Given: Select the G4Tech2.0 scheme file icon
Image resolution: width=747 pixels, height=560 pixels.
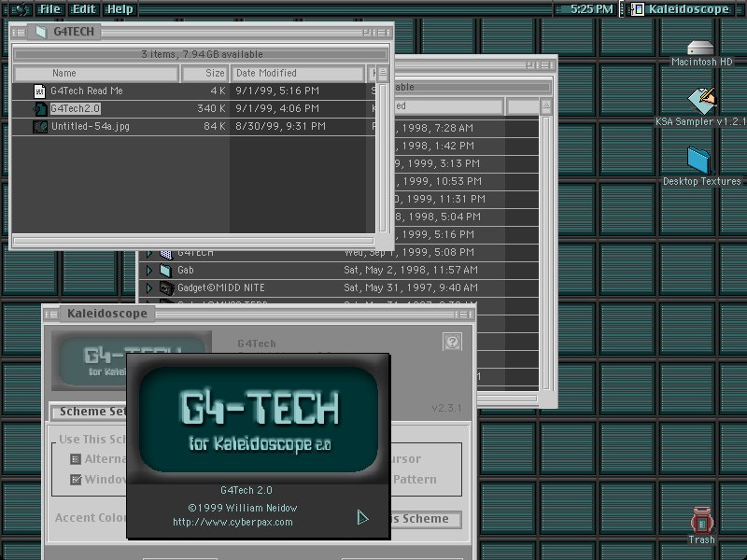Looking at the screenshot, I should 40,109.
